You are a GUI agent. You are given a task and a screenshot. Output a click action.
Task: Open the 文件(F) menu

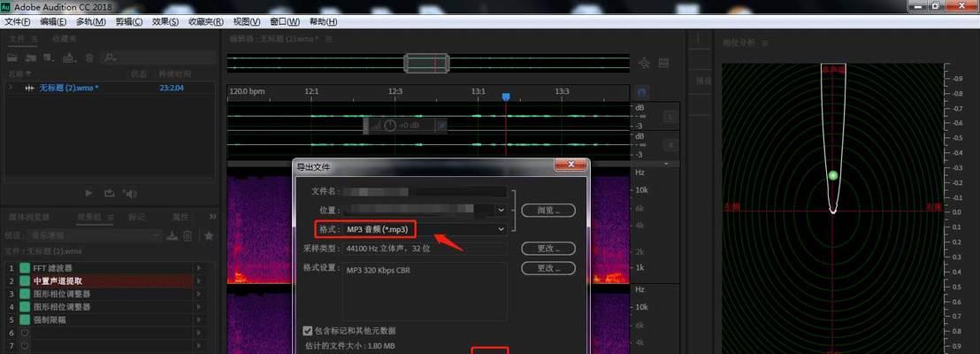coord(18,21)
